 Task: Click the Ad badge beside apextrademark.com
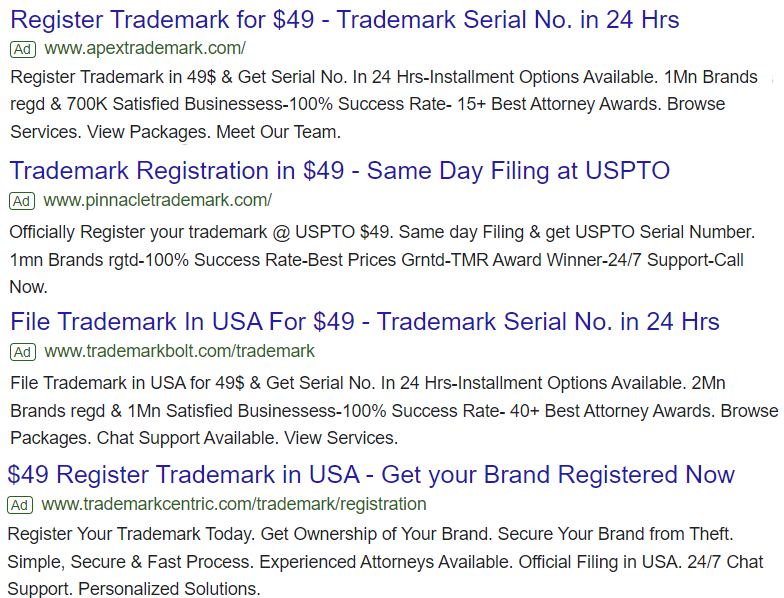(23, 48)
